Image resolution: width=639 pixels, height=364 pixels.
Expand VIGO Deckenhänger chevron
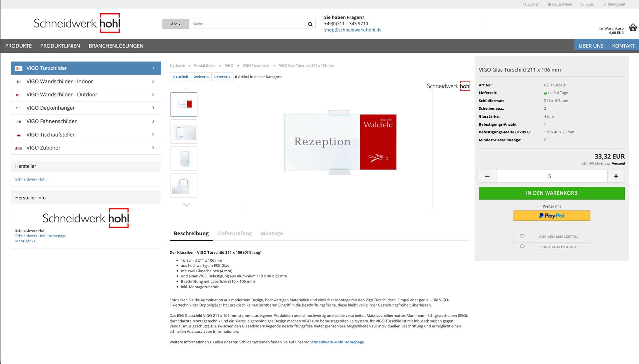pyautogui.click(x=153, y=108)
